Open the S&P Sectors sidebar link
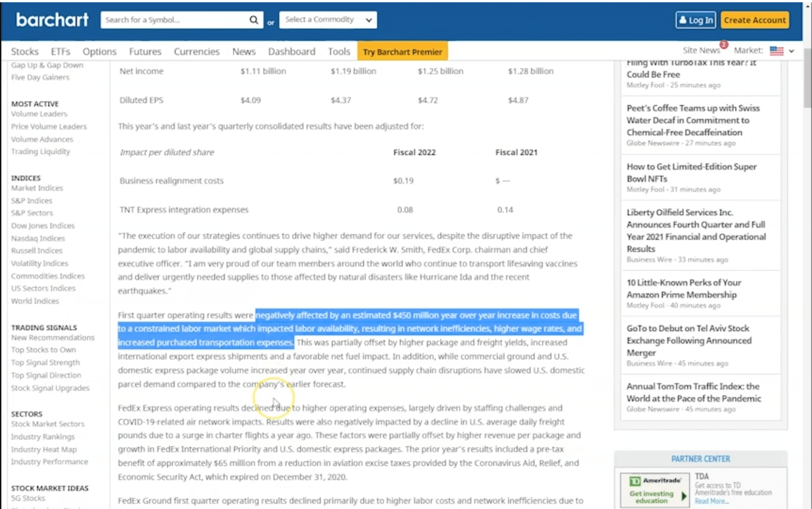Screen dimensions: 812x509 32,213
